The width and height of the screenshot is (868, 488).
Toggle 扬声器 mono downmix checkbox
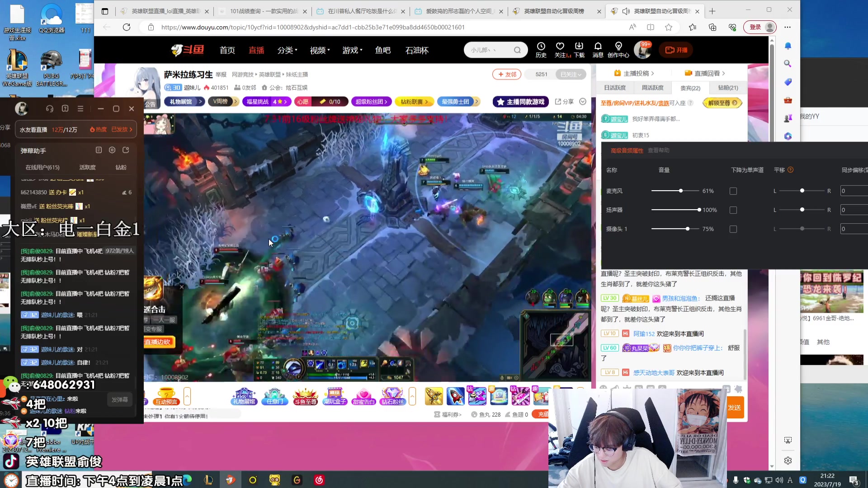tap(733, 210)
